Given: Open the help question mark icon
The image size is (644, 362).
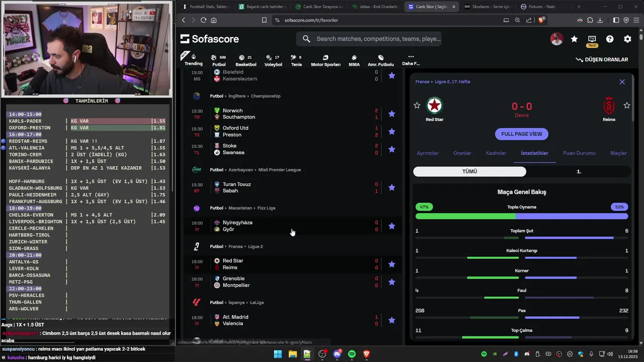Looking at the screenshot, I should tap(610, 39).
